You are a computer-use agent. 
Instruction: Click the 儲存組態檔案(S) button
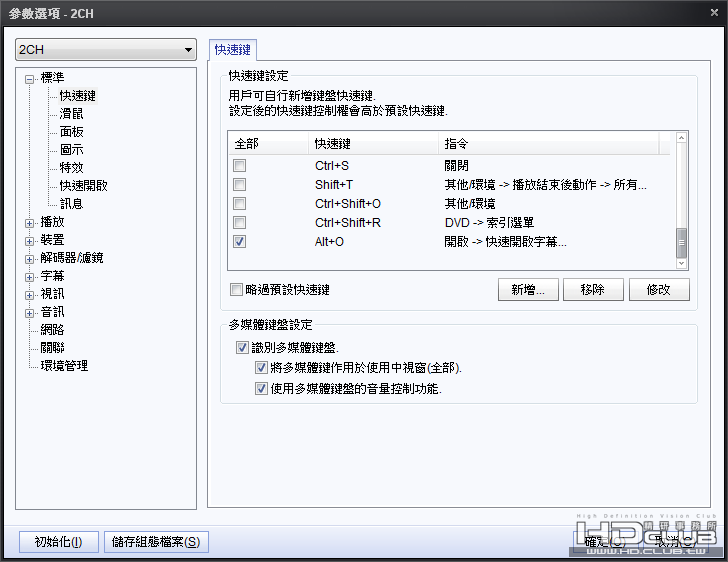click(156, 542)
